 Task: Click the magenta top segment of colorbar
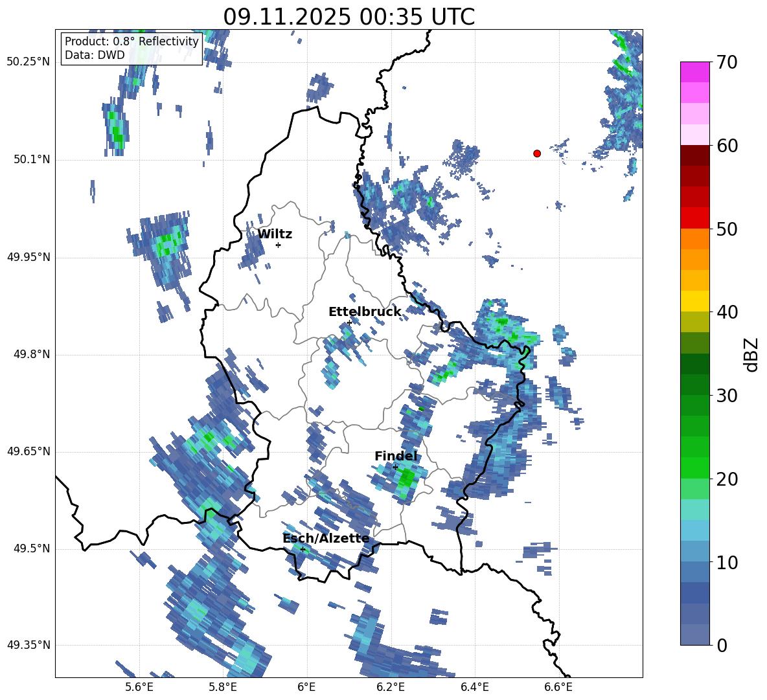694,73
